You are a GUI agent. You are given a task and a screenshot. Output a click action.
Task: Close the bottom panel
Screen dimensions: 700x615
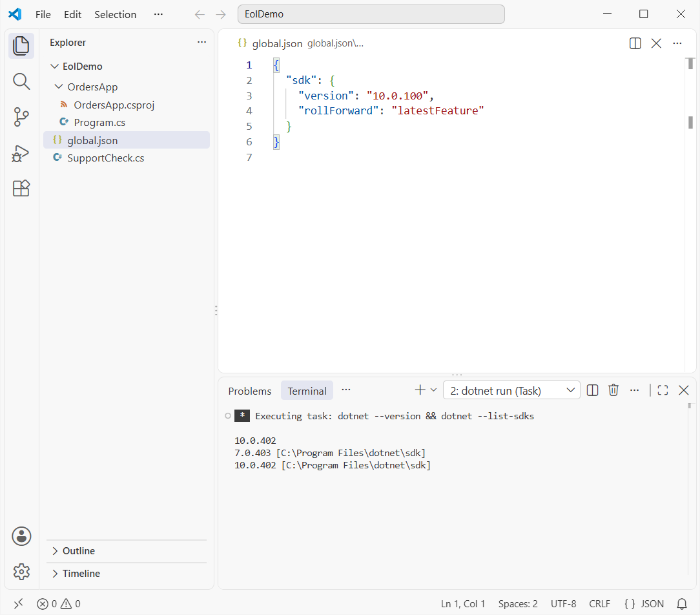(683, 390)
